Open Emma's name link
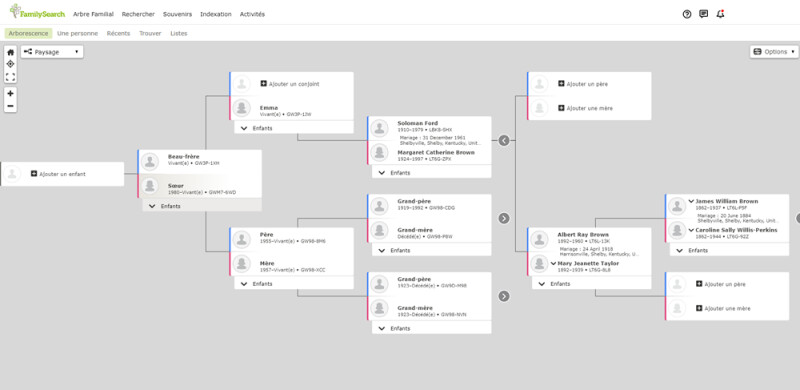The width and height of the screenshot is (800, 390). pos(269,108)
